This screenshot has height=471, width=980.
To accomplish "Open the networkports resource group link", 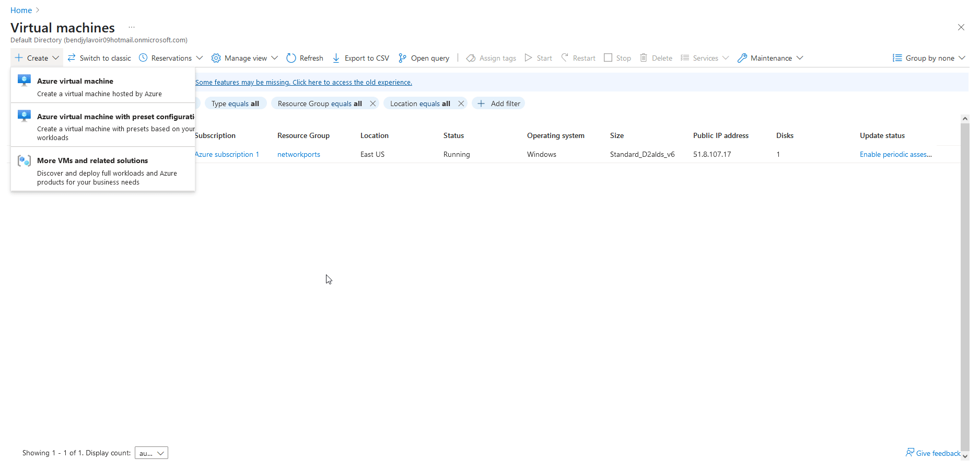I will [x=299, y=154].
